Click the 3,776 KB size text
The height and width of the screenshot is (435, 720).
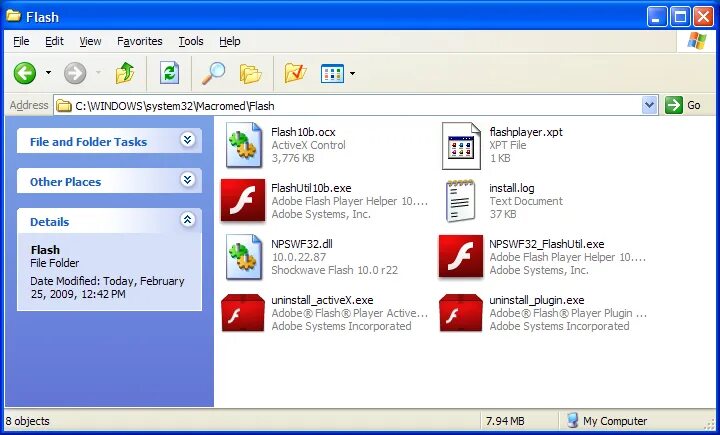pos(292,158)
